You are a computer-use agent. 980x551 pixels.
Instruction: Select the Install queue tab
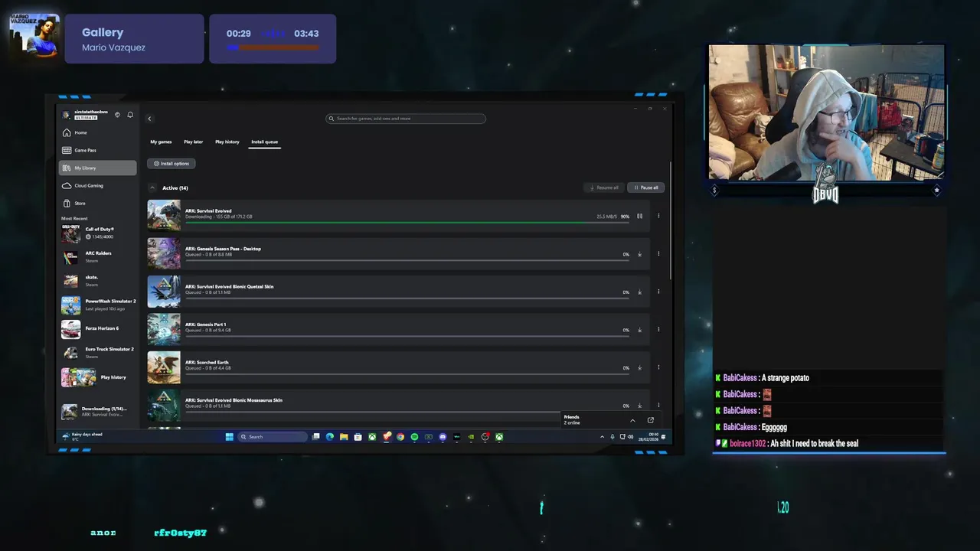point(265,142)
